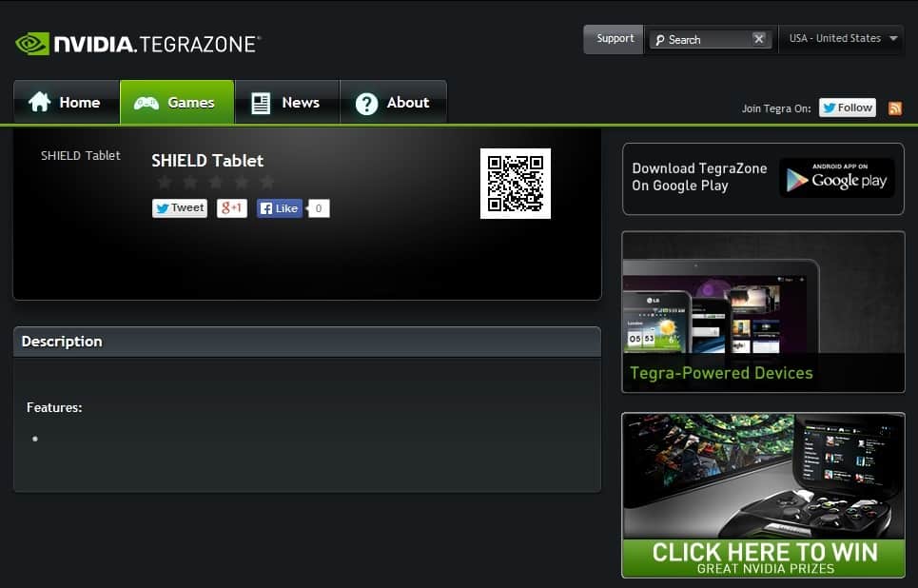This screenshot has width=918, height=588.
Task: Rate SHIELD Tablet five stars
Action: pos(267,182)
